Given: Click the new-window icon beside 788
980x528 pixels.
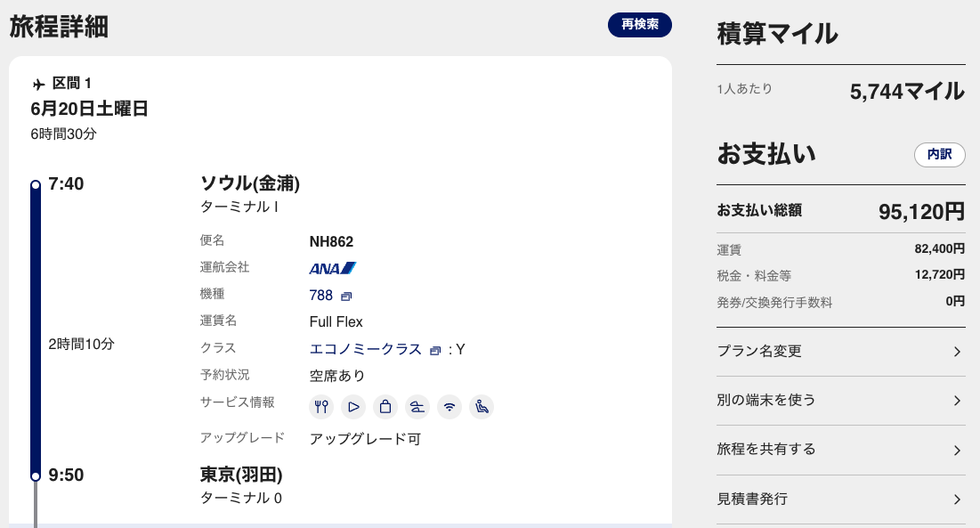Looking at the screenshot, I should point(347,296).
